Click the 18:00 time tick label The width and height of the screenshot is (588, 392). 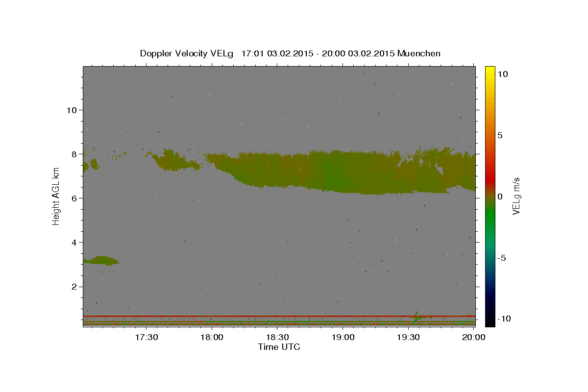coord(212,338)
